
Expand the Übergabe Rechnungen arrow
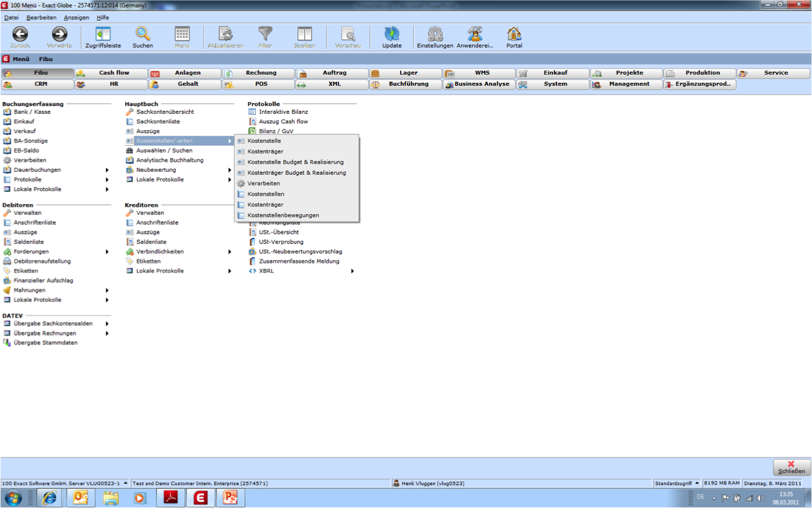(x=107, y=334)
